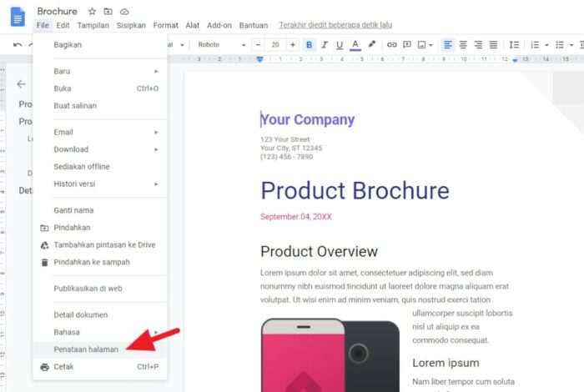The width and height of the screenshot is (584, 392).
Task: Open the highlight color pen tool
Action: [x=372, y=44]
